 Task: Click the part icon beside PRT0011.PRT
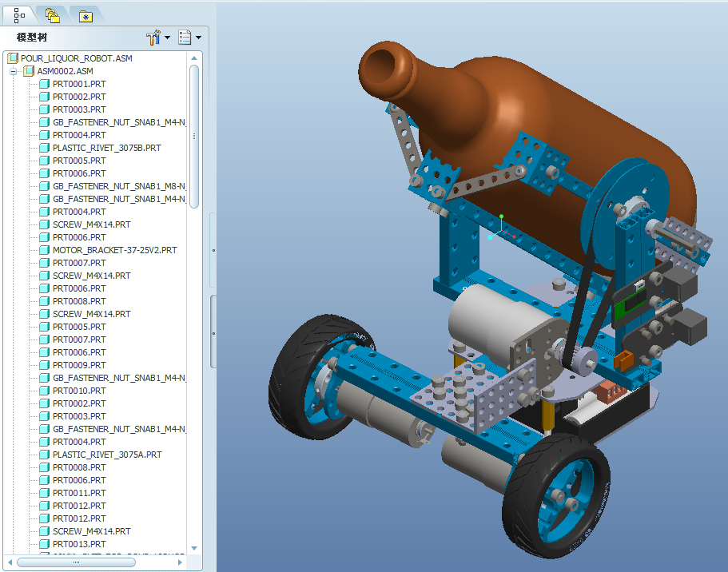[44, 493]
